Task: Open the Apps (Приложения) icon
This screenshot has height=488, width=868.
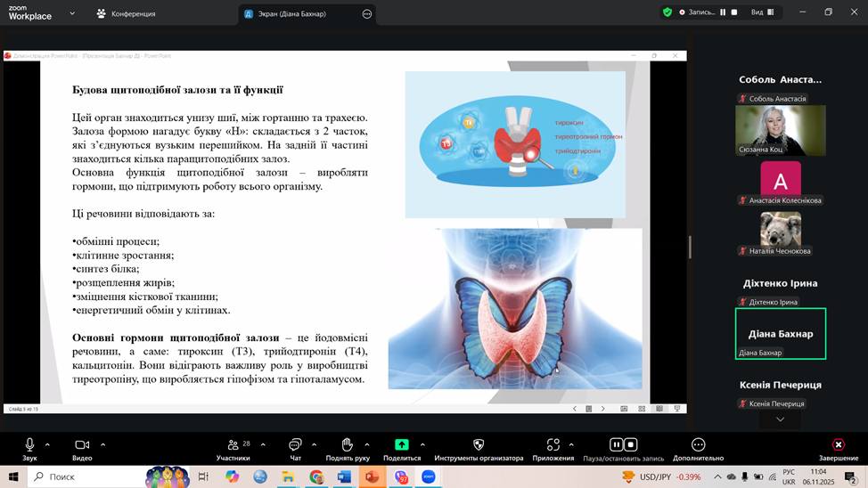Action: tap(553, 445)
